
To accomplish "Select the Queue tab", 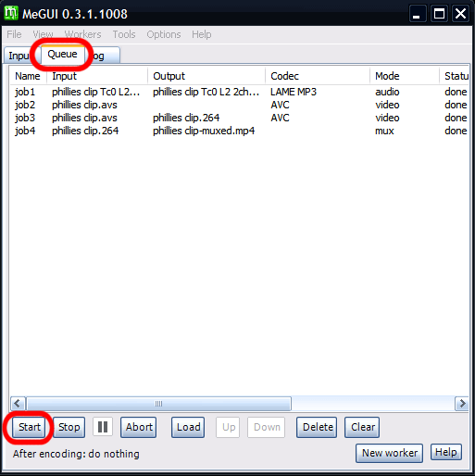I will tap(62, 55).
